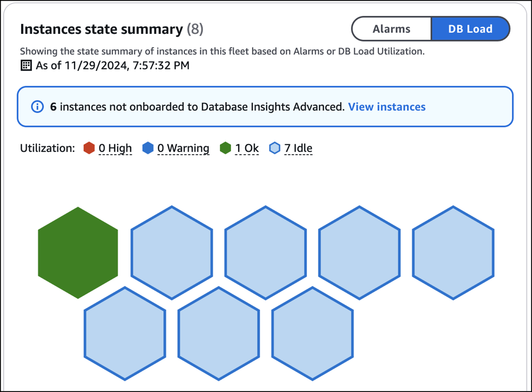The image size is (532, 392).
Task: Open the 0 Warning utilization filter
Action: 183,148
